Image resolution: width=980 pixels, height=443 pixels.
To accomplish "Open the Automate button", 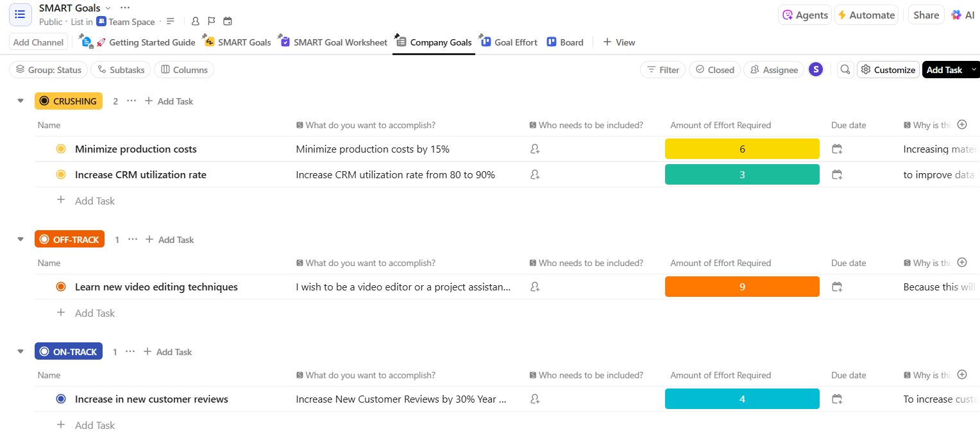I will [x=865, y=15].
